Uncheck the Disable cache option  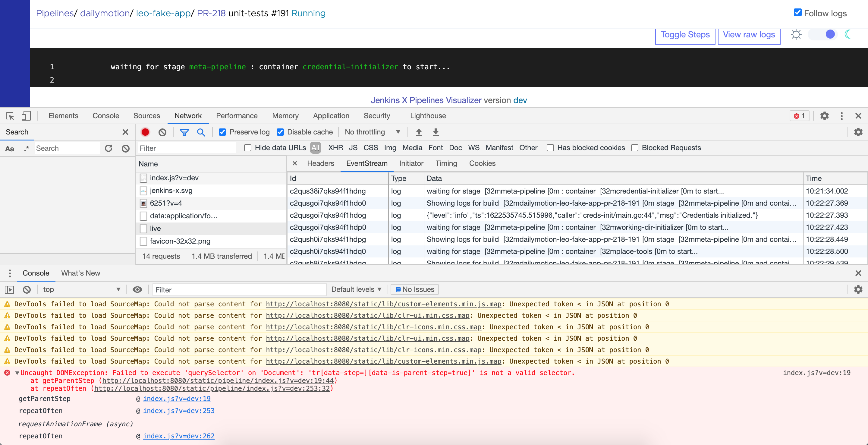(280, 132)
